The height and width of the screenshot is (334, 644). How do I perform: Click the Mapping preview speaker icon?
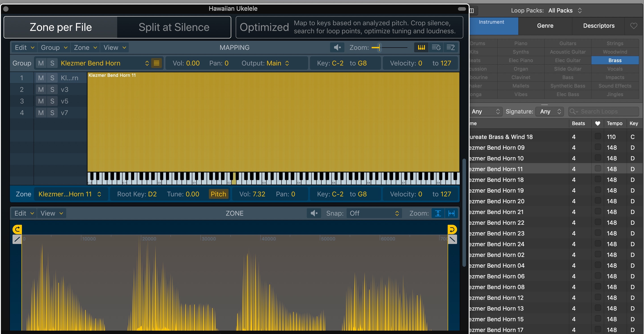[x=337, y=47]
